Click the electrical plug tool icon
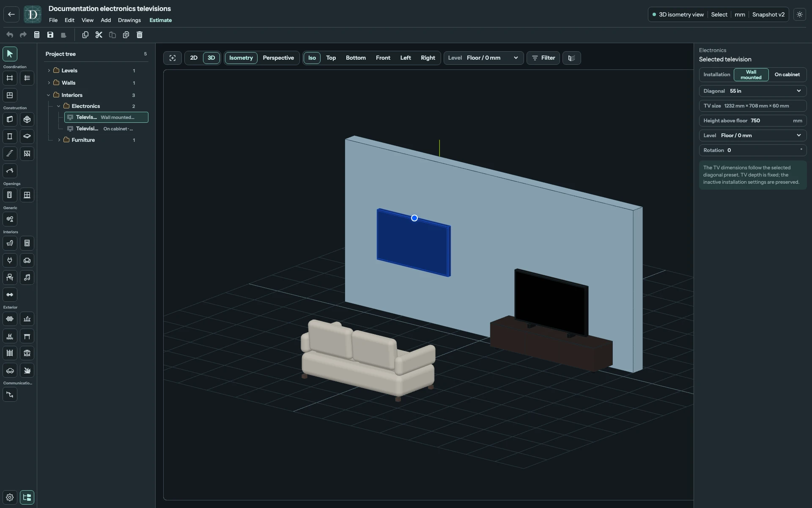The width and height of the screenshot is (812, 508). tap(10, 260)
